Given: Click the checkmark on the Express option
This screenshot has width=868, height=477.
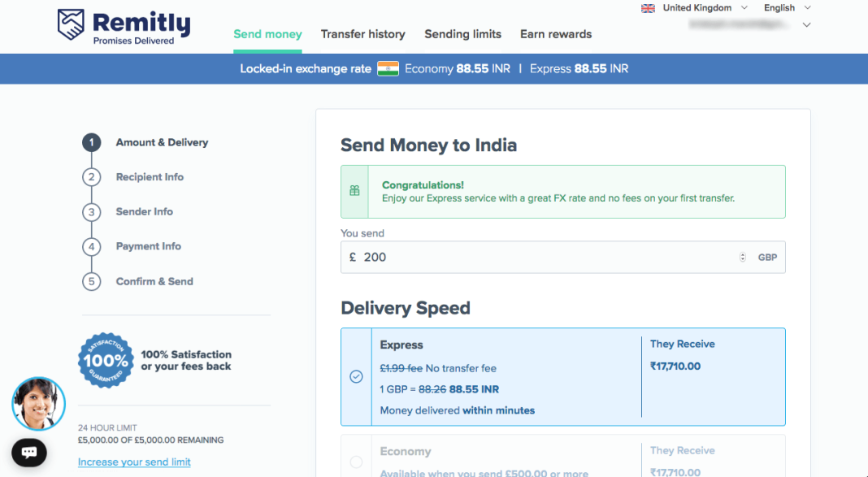Looking at the screenshot, I should [x=355, y=376].
